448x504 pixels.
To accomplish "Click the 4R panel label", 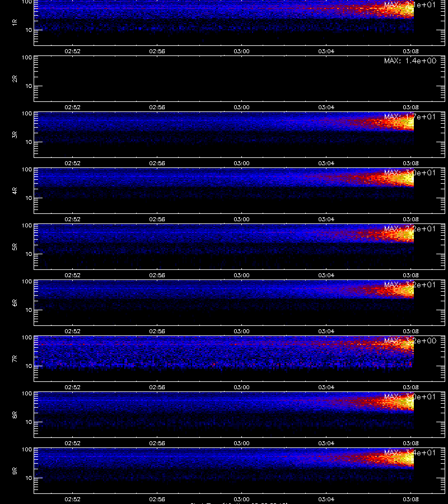I will click(15, 190).
